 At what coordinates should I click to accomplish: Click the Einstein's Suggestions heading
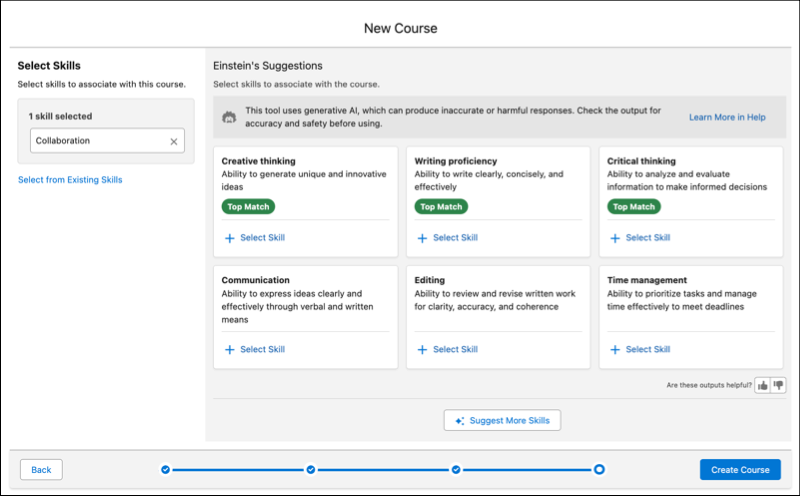pos(268,66)
